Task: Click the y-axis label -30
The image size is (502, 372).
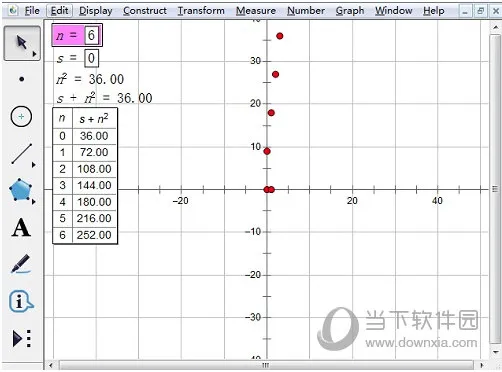Action: tap(253, 317)
